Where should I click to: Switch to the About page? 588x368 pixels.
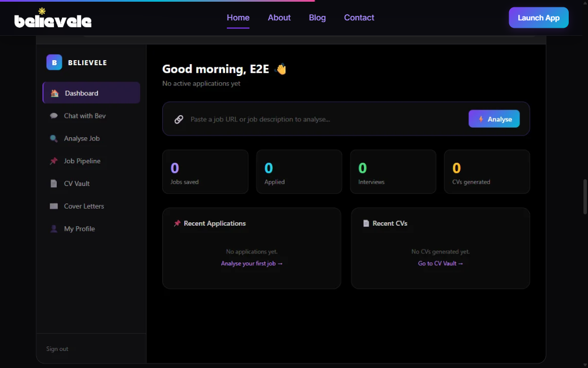279,18
